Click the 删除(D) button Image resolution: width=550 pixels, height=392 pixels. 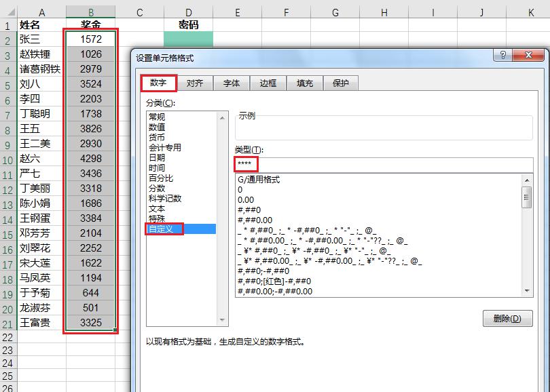(507, 319)
